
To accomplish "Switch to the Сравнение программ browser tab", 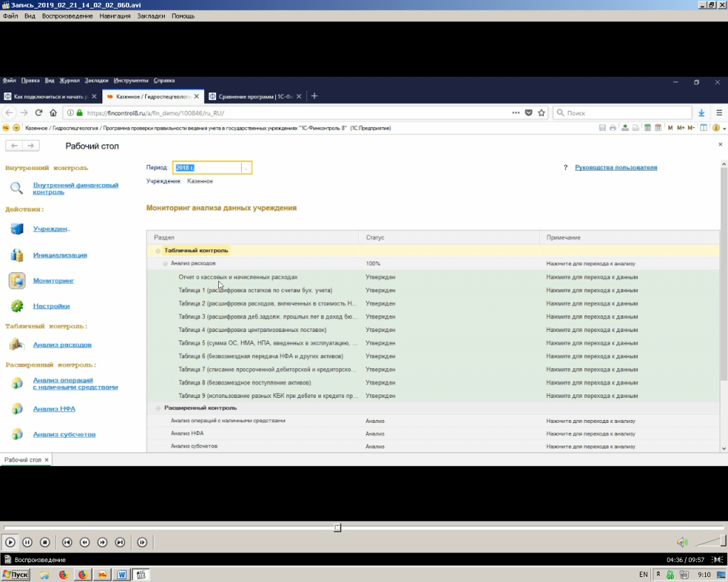I will tap(251, 97).
